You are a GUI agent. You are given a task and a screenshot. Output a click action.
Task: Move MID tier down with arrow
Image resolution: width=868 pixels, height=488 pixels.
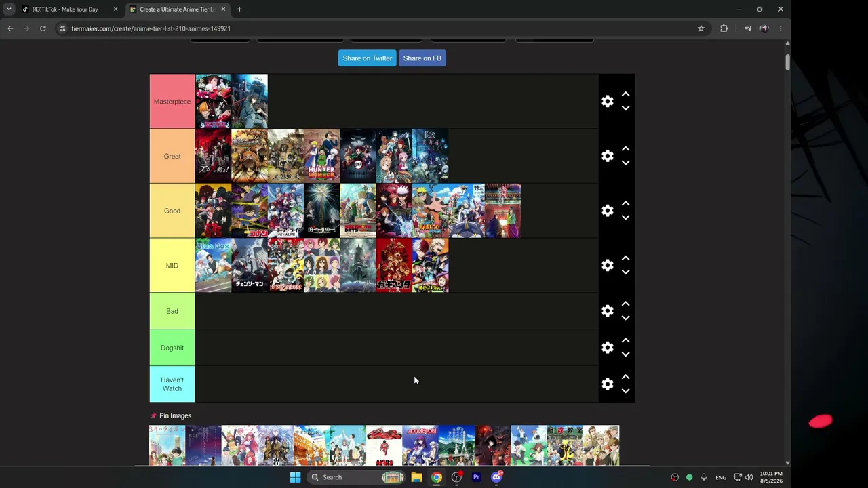[626, 272]
